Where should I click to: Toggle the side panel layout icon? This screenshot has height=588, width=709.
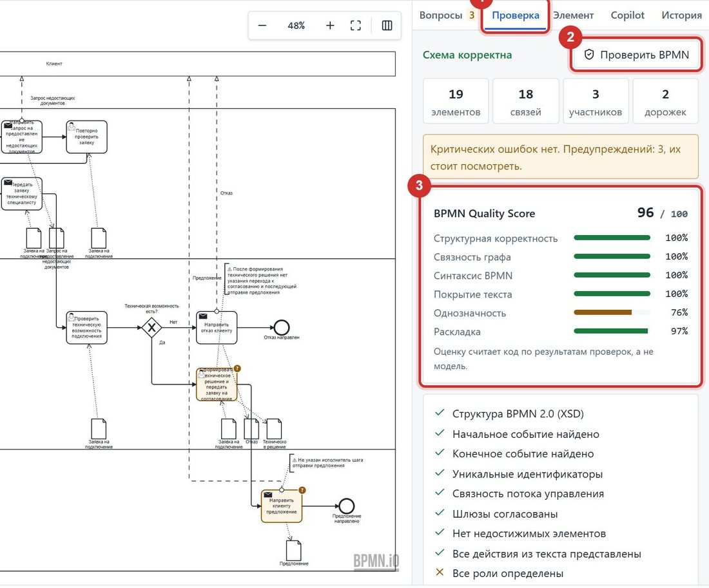(387, 25)
